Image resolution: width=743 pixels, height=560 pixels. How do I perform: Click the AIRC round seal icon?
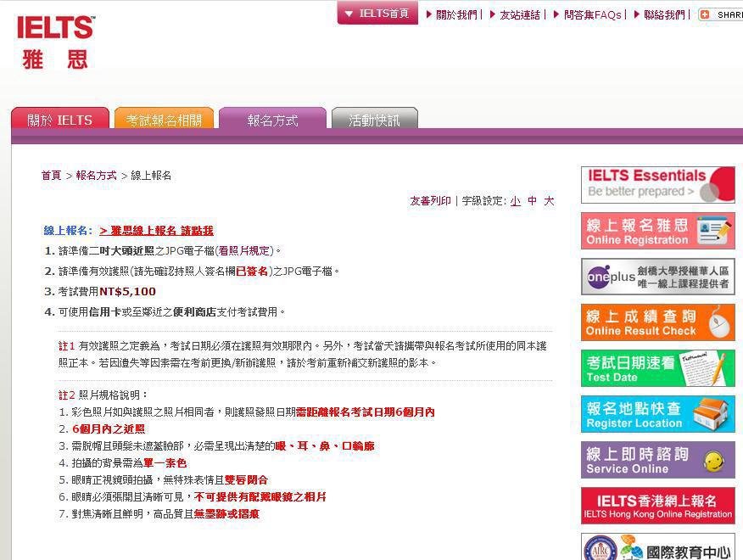tap(601, 549)
